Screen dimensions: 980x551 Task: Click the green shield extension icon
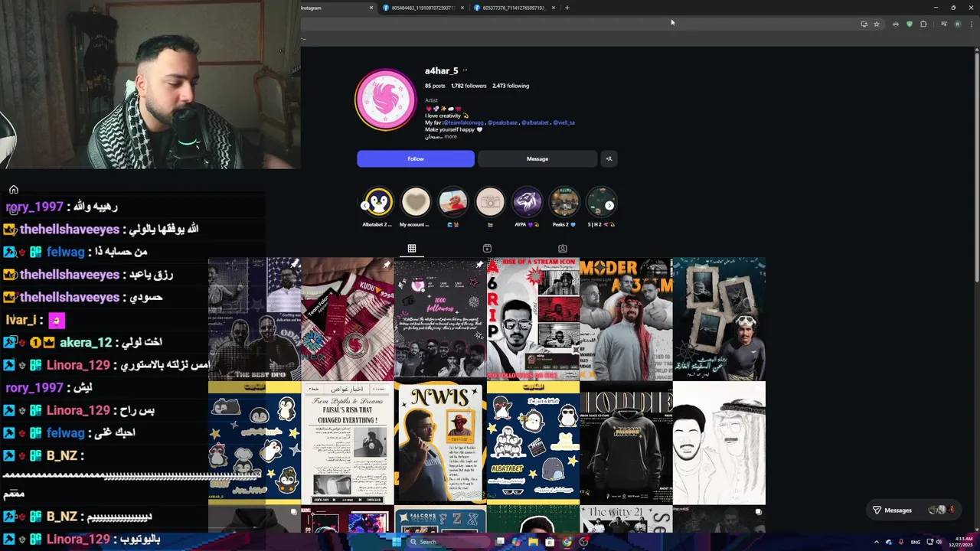(910, 24)
